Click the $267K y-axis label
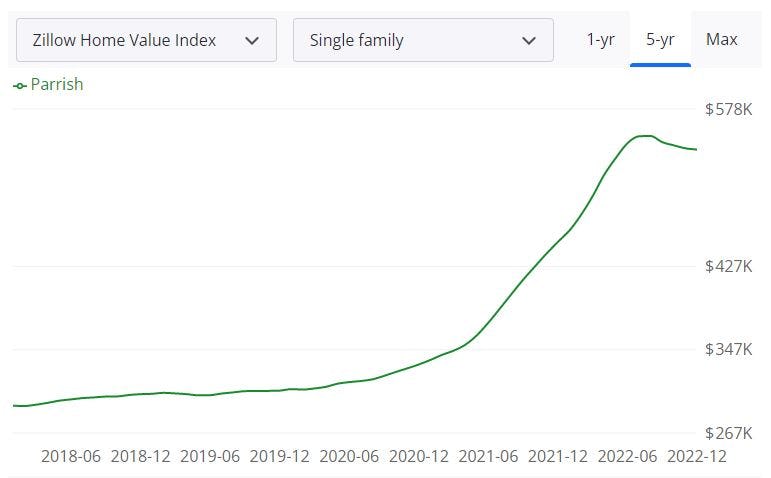The image size is (771, 478). point(728,433)
